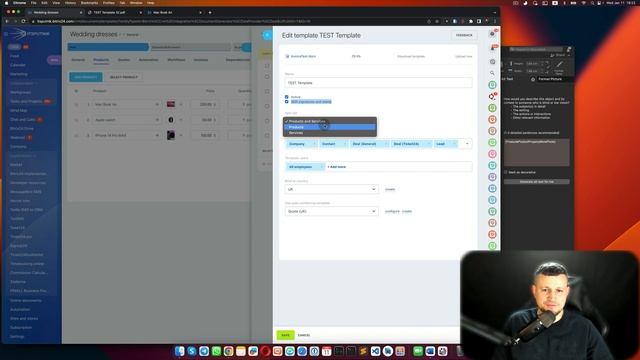640x360 pixels.
Task: Open Sublime Text from the dock
Action: [x=363, y=351]
